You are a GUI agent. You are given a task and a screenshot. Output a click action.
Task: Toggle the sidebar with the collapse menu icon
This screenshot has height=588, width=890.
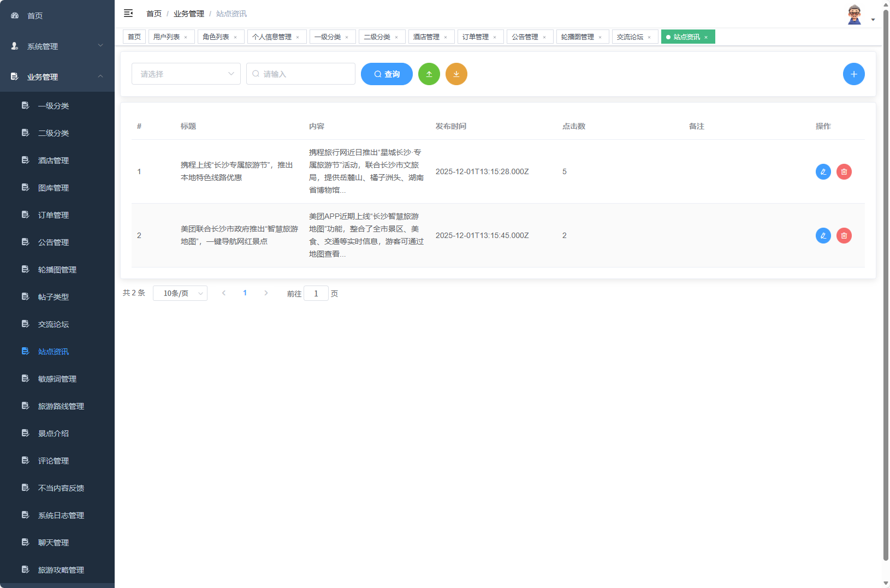[128, 13]
